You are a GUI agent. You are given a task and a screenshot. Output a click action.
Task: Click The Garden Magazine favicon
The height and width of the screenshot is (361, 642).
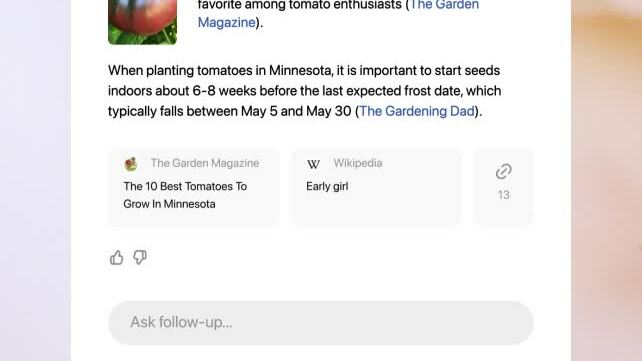131,164
